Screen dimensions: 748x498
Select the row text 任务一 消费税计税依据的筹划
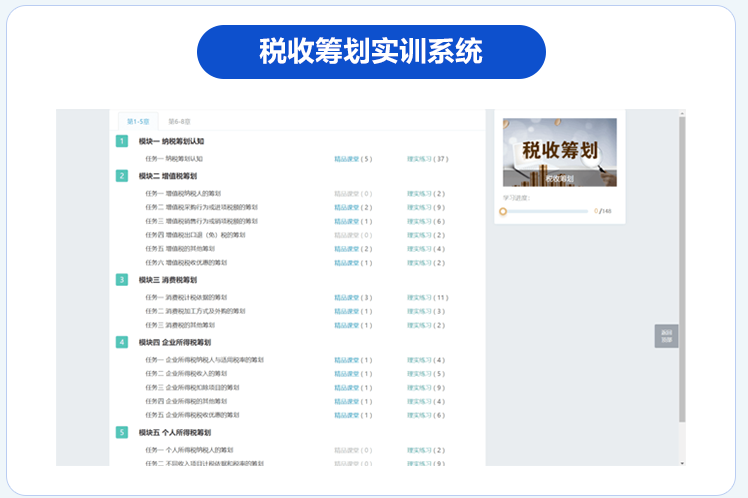coord(186,298)
